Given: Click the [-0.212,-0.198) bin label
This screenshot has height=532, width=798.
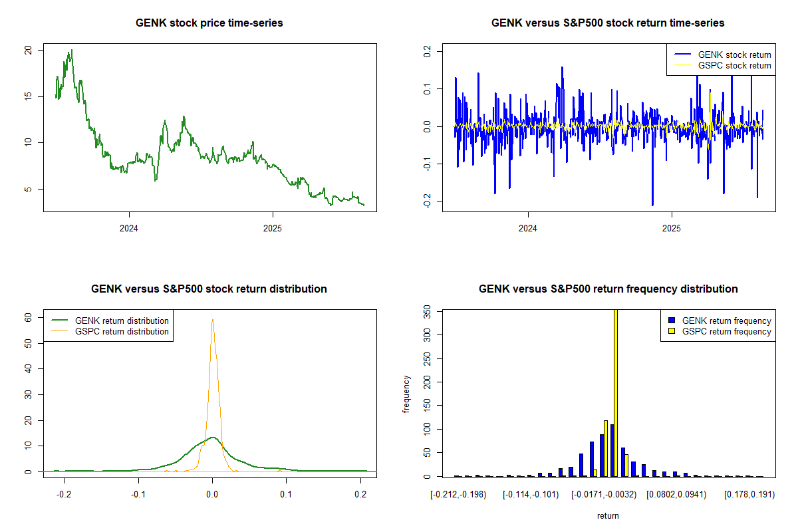Looking at the screenshot, I should pyautogui.click(x=458, y=495).
